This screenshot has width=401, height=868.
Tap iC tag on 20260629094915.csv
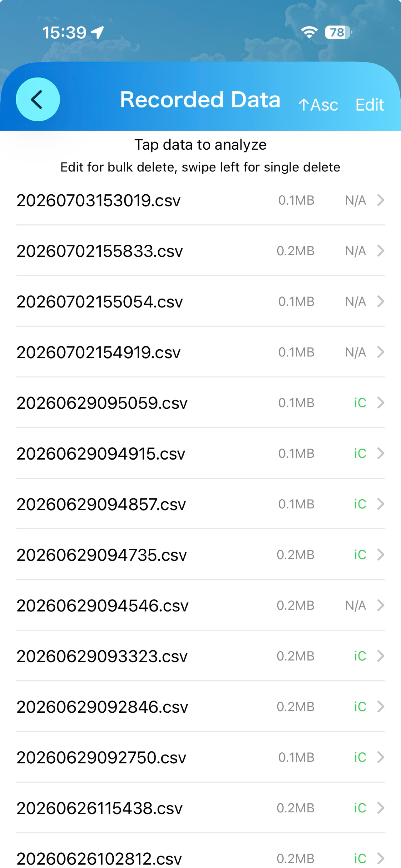360,454
